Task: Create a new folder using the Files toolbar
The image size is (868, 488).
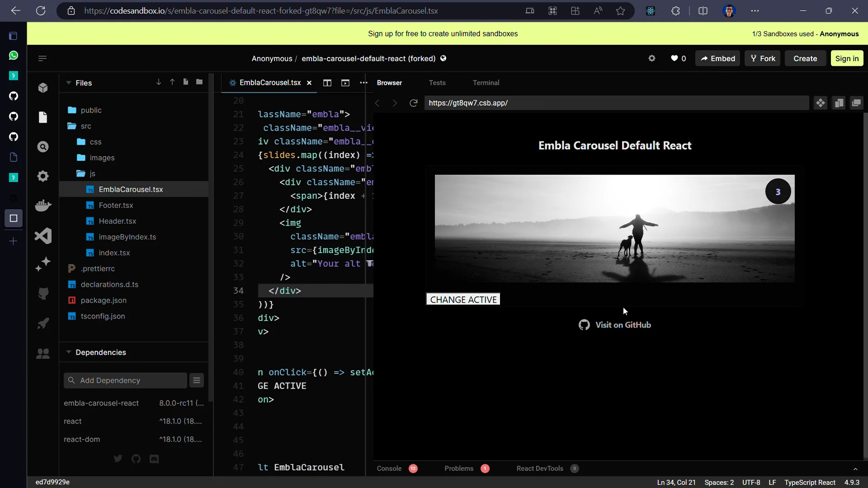Action: pyautogui.click(x=199, y=82)
